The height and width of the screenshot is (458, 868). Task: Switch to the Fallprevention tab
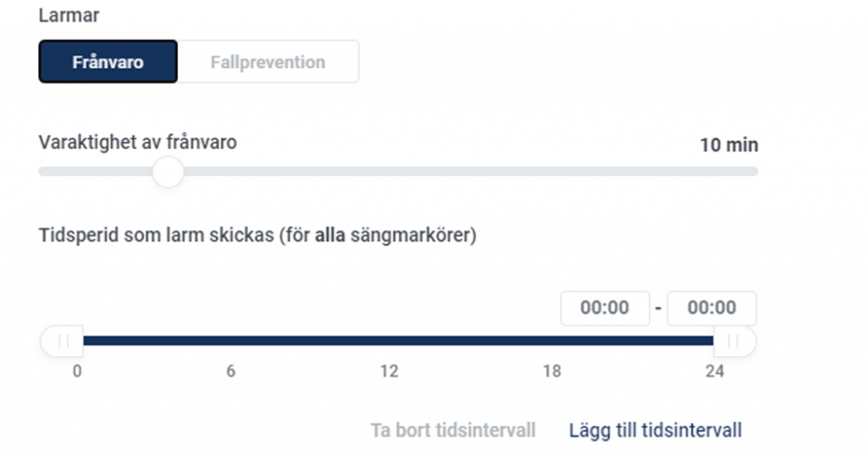click(268, 61)
